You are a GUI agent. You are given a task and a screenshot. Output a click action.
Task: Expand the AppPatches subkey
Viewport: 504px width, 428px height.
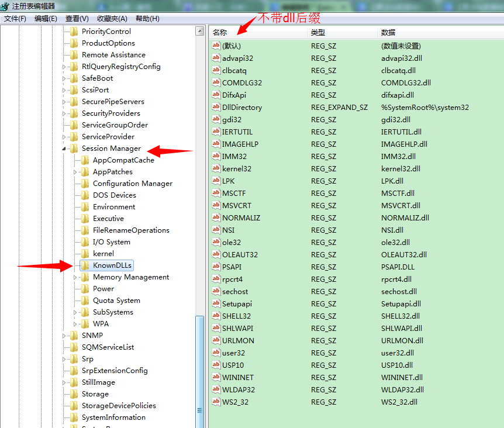pos(75,172)
